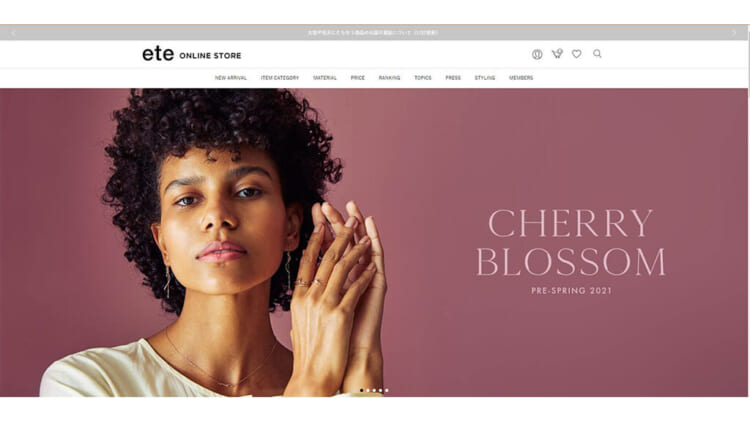Screen dimensions: 750x422
Task: Click the ete ONLINE STORE logo
Action: [x=192, y=54]
